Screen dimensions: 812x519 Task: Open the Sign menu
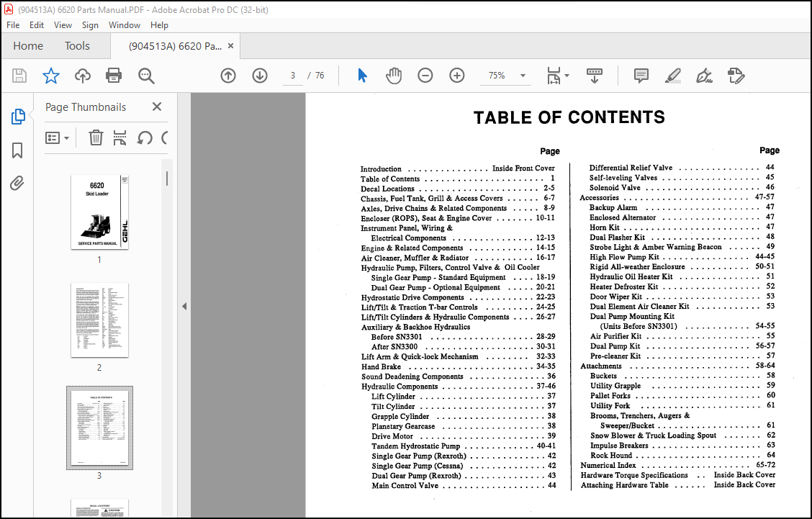click(x=89, y=25)
